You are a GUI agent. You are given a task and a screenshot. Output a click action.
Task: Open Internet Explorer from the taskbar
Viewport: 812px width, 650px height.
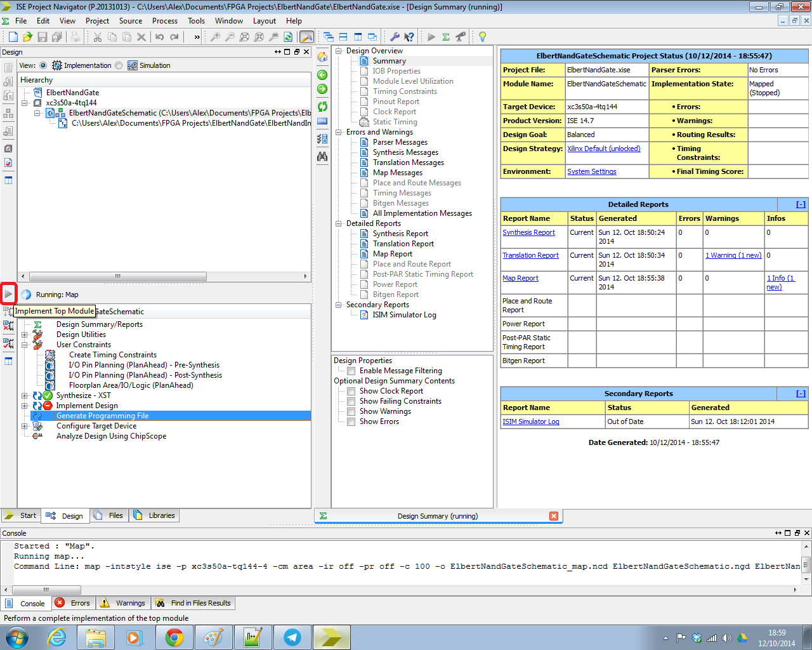(56, 637)
